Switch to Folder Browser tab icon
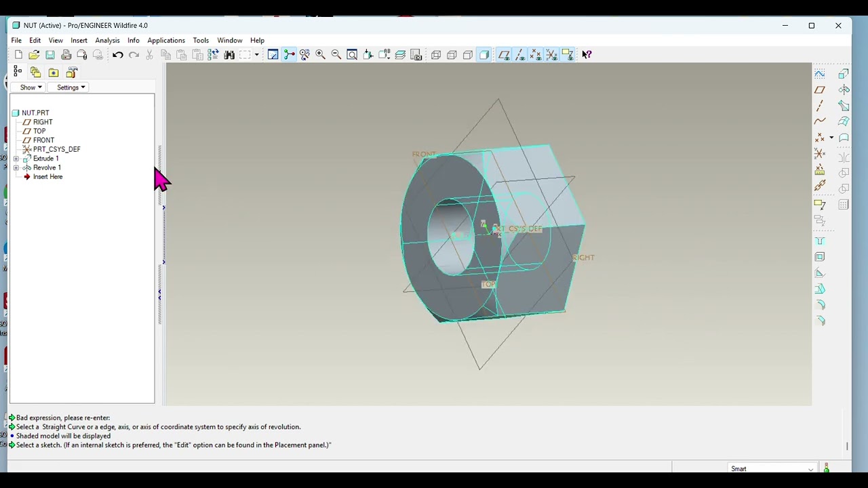This screenshot has width=868, height=488. [x=35, y=72]
